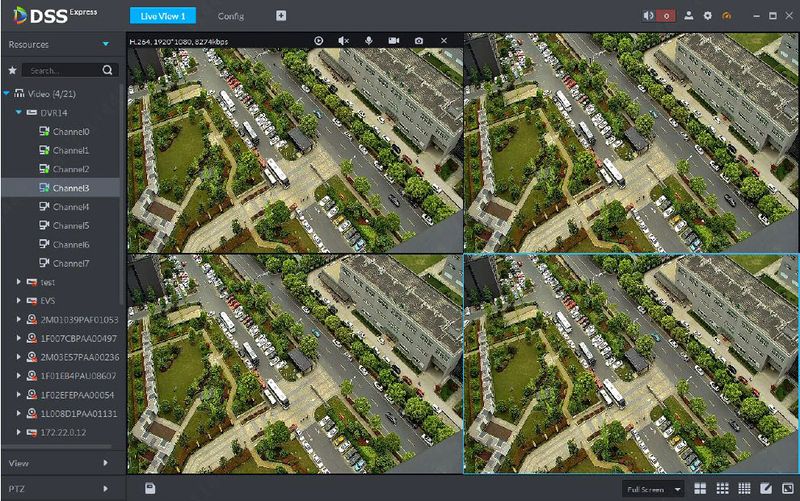The width and height of the screenshot is (800, 501).
Task: Click the DSS Express logo
Action: (55, 15)
